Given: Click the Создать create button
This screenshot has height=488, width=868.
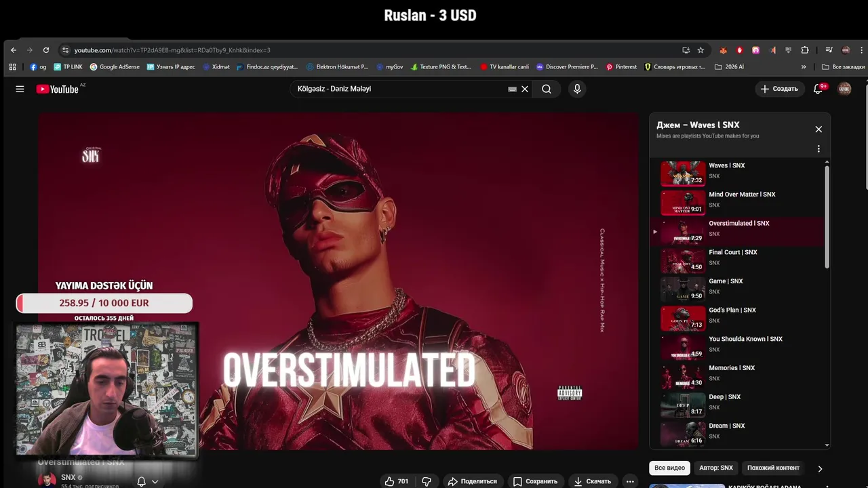Looking at the screenshot, I should (x=778, y=89).
